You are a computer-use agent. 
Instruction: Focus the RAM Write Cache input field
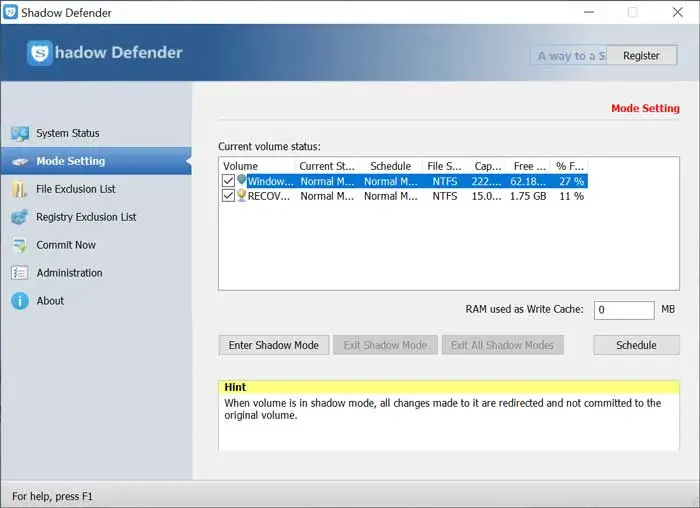pos(624,310)
